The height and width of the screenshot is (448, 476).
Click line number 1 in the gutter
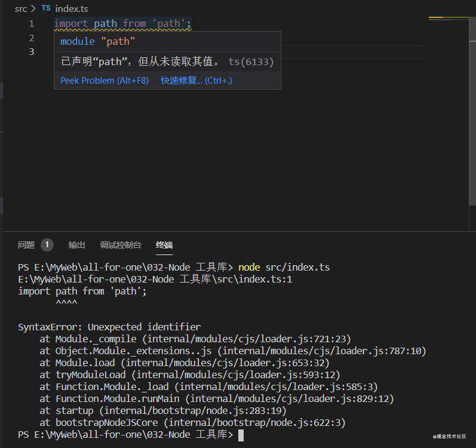pos(32,24)
